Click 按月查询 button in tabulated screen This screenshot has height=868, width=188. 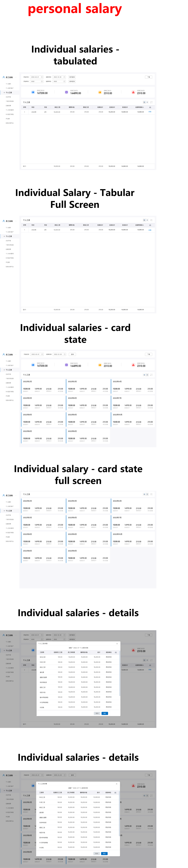72,77
